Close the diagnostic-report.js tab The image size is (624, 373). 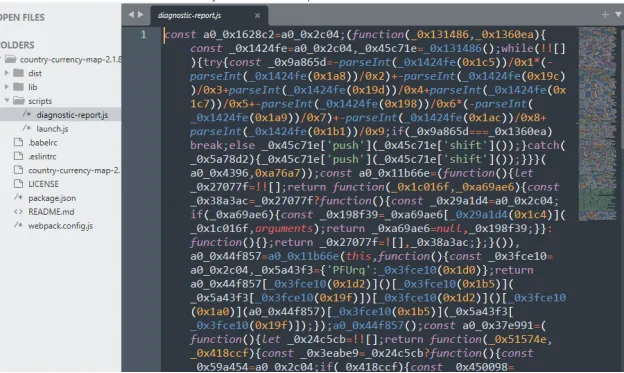click(257, 16)
